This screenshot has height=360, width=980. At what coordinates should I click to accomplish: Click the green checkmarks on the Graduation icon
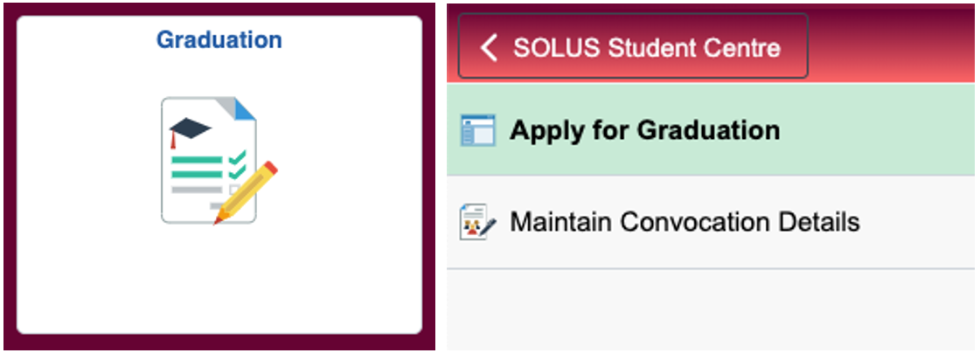click(236, 164)
